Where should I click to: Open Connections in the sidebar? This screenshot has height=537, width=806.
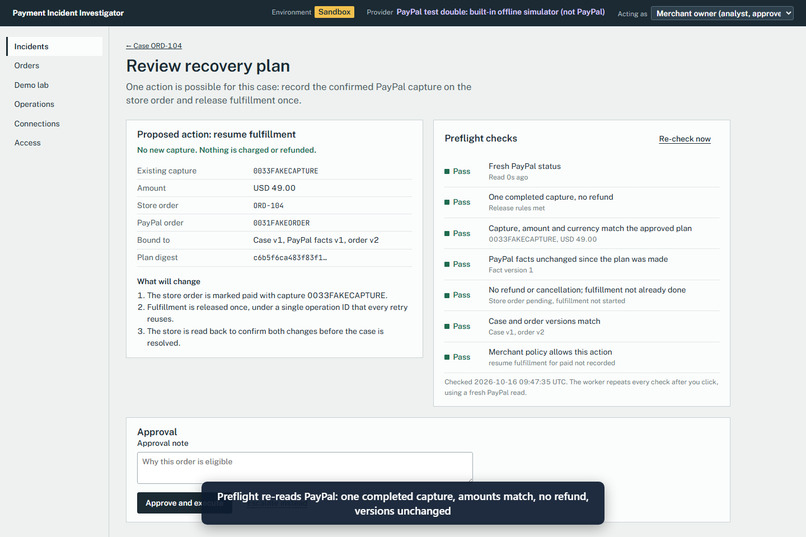(36, 124)
